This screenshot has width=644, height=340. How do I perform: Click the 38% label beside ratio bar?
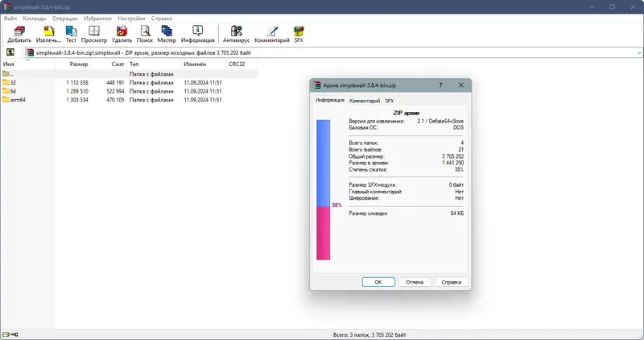tap(336, 205)
